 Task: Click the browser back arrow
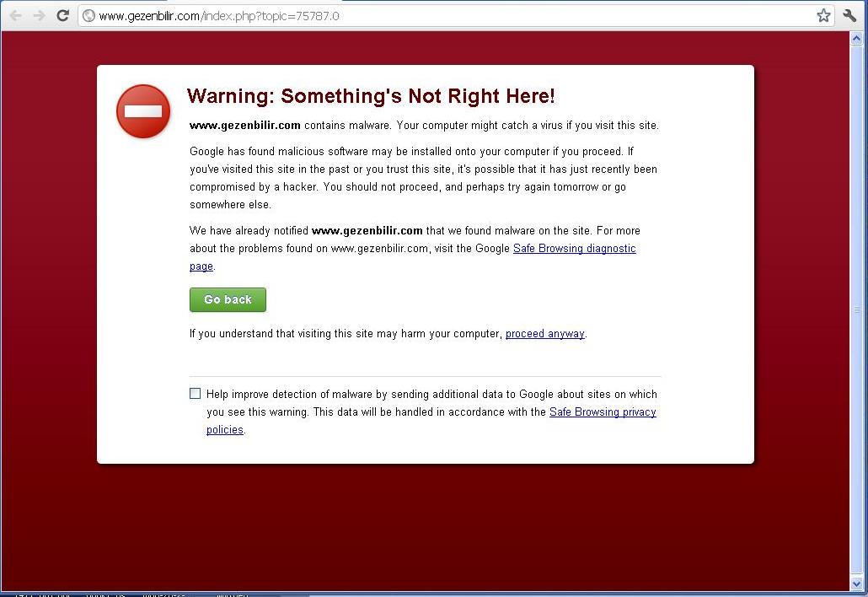15,15
